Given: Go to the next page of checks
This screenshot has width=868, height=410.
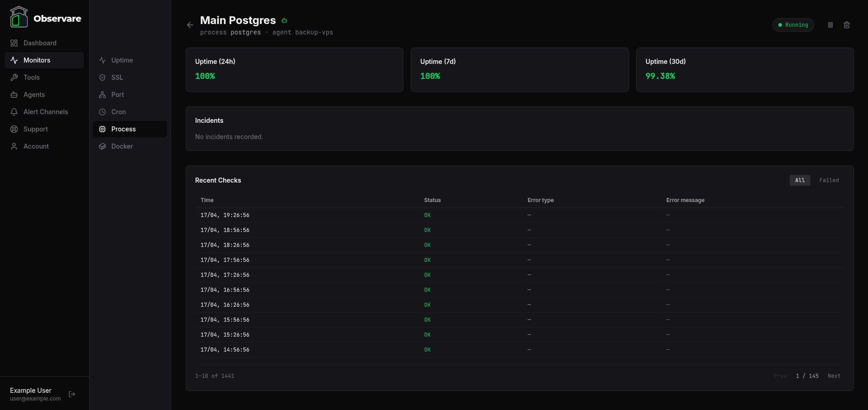Looking at the screenshot, I should [834, 376].
